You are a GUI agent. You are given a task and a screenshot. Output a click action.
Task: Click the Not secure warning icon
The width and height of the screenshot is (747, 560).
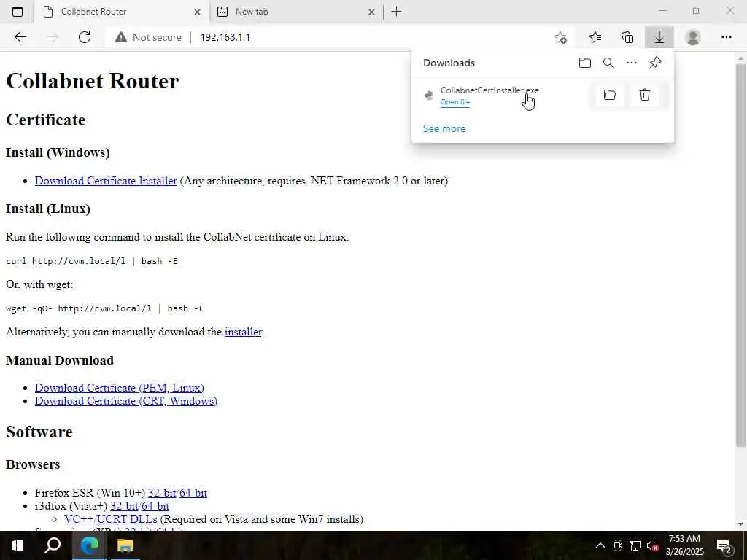click(x=121, y=37)
